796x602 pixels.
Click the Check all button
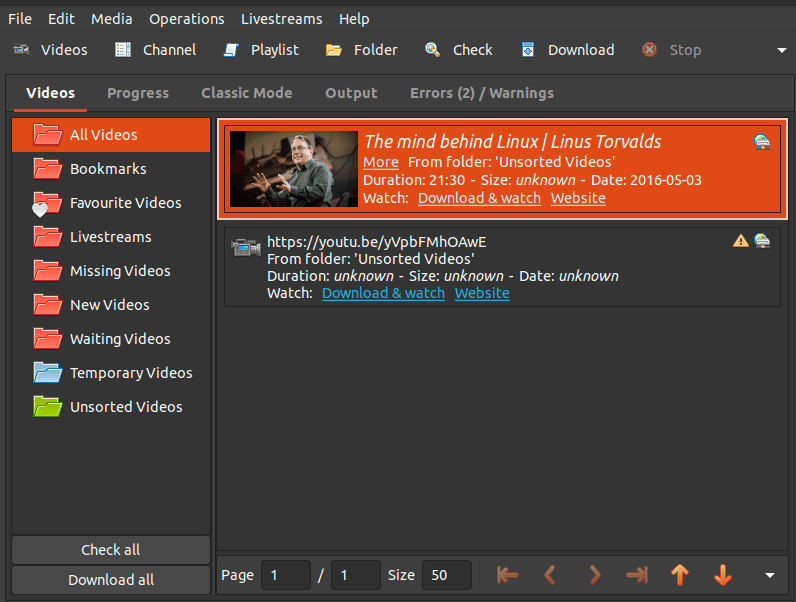coord(111,550)
